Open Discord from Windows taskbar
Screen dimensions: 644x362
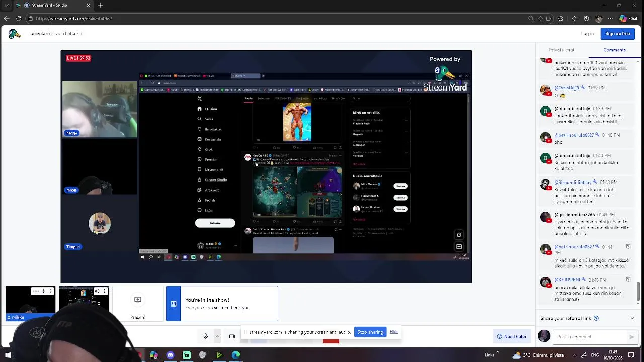tap(170, 355)
